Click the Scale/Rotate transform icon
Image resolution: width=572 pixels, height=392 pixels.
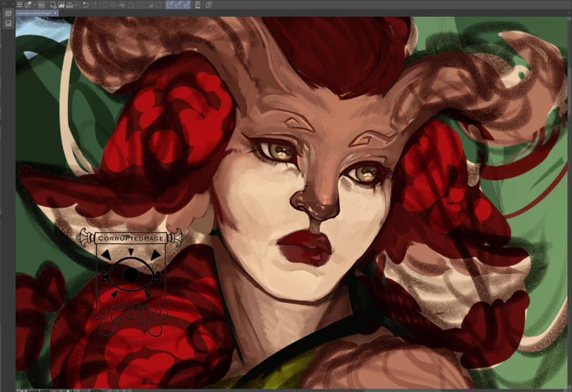tap(130, 5)
